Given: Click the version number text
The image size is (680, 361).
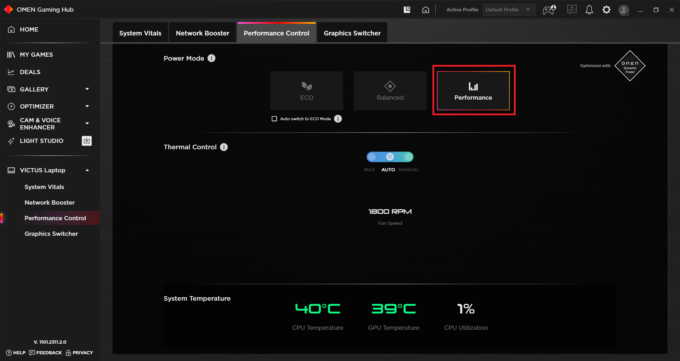Looking at the screenshot, I should pos(50,342).
